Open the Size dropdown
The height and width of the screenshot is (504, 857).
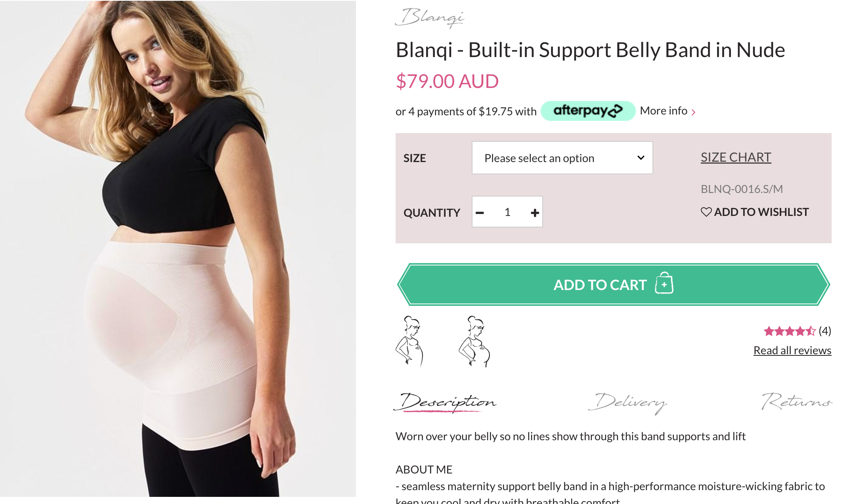[562, 158]
